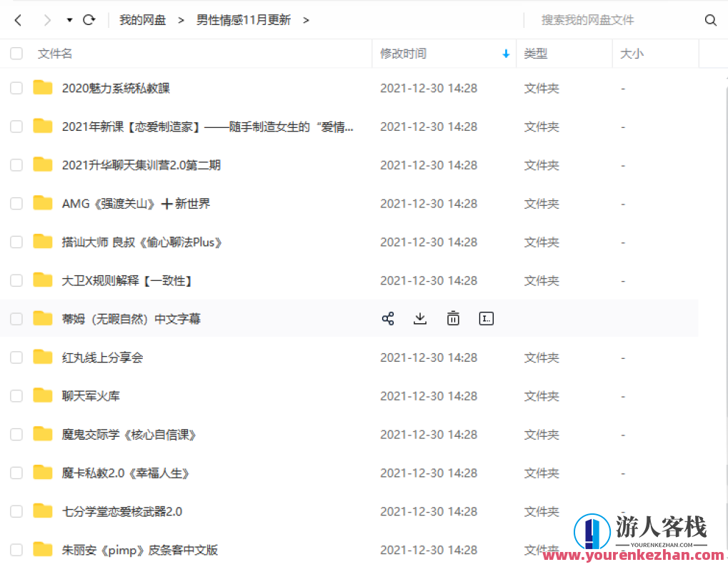Sort the list by 类型 column

point(535,54)
